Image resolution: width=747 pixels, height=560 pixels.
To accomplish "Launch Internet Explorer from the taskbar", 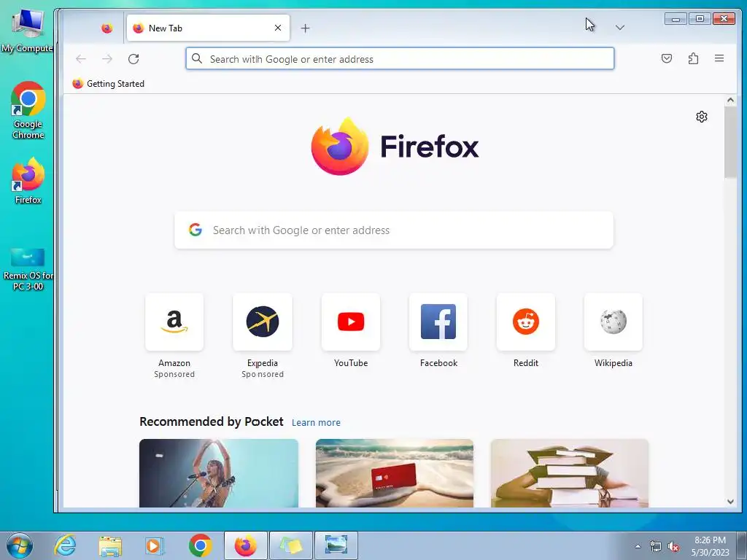I will point(65,545).
